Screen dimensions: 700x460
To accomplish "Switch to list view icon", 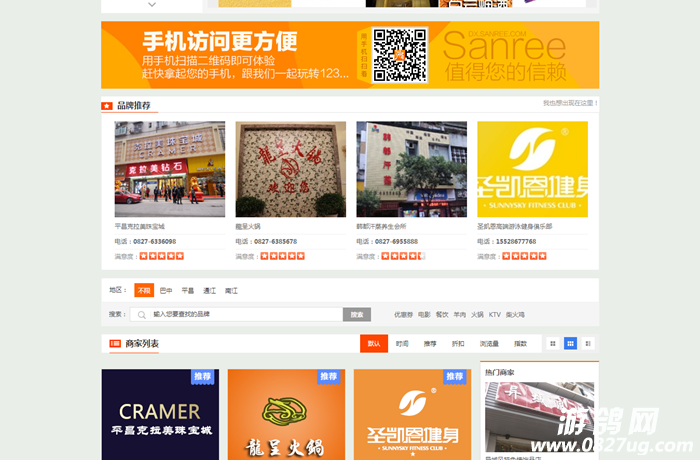I will [x=588, y=343].
